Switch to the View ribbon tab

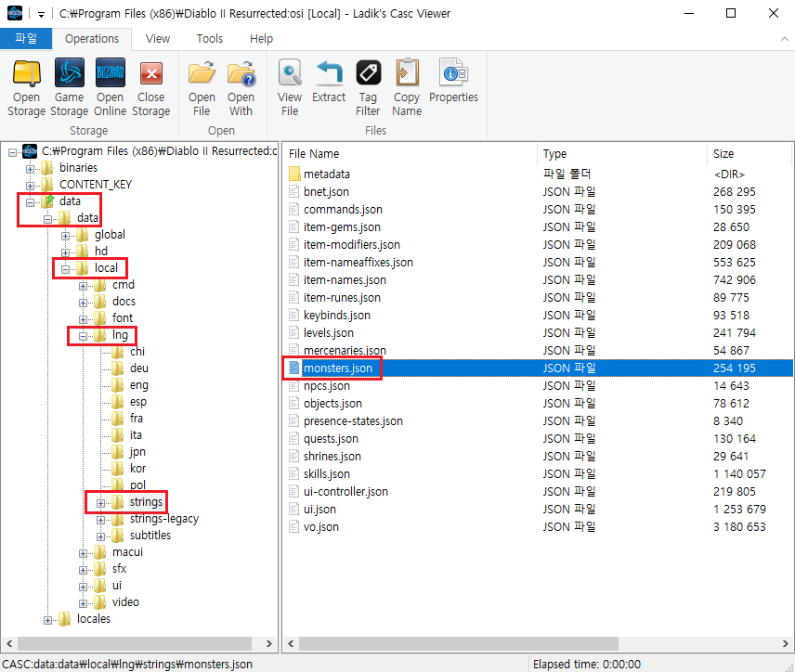click(158, 38)
